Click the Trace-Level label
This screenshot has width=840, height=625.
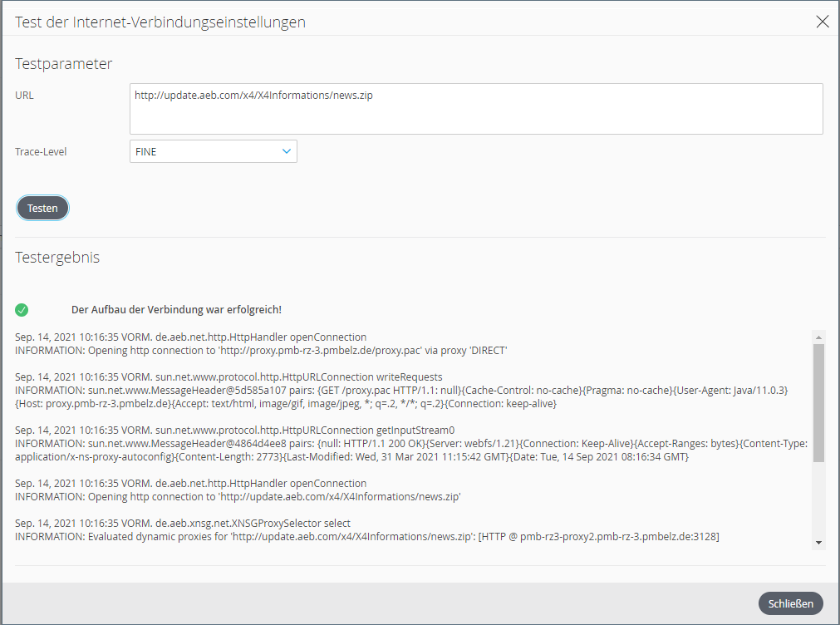click(x=41, y=152)
